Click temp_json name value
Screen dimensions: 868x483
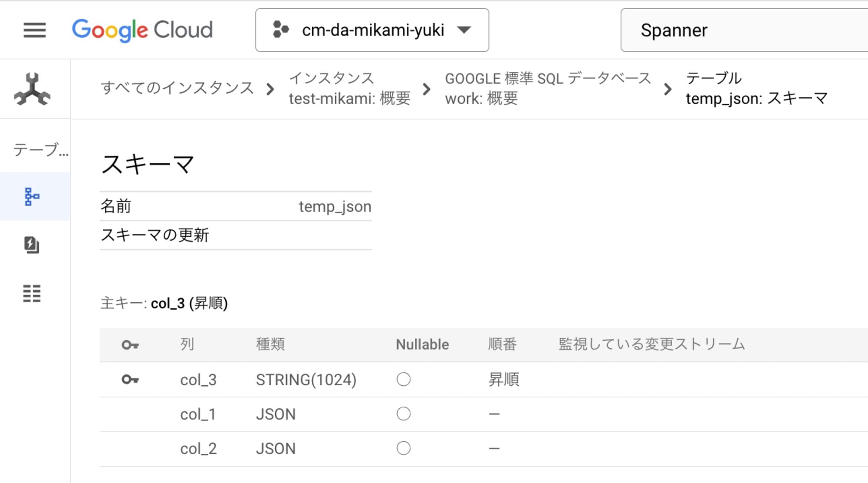(x=335, y=206)
